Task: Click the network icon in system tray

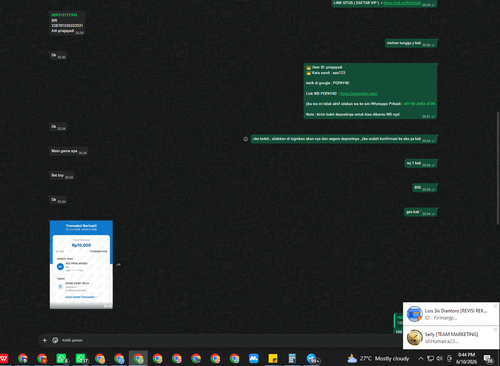Action: click(x=430, y=359)
